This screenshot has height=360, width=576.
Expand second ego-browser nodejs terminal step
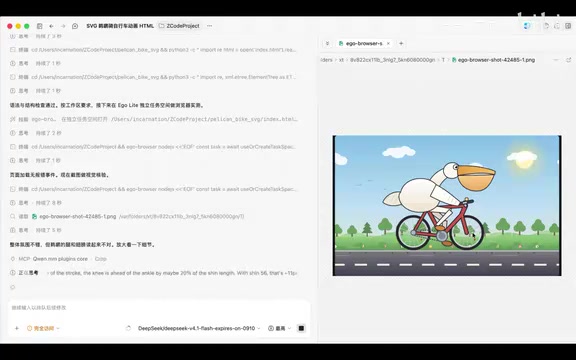pos(153,189)
